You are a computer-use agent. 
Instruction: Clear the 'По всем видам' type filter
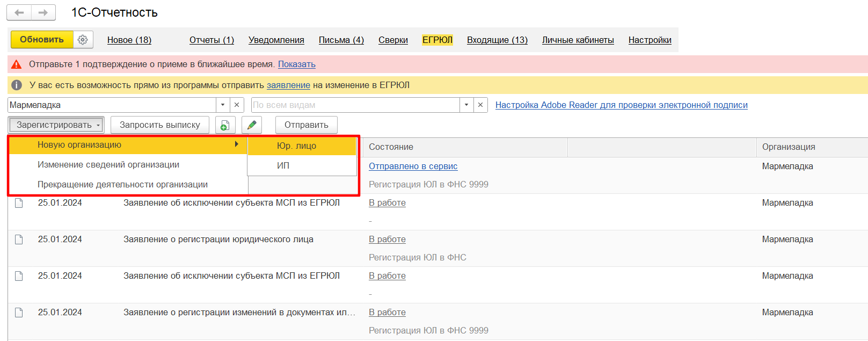pyautogui.click(x=480, y=105)
